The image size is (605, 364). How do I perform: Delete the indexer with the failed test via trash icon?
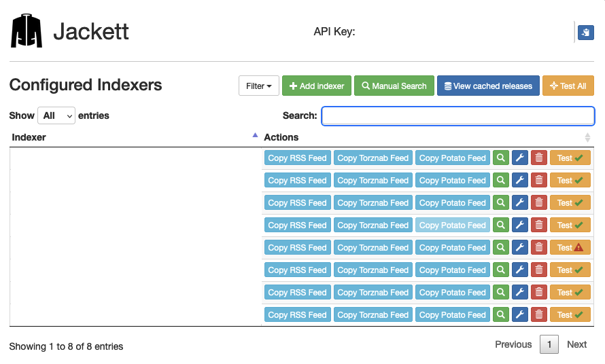(x=539, y=247)
